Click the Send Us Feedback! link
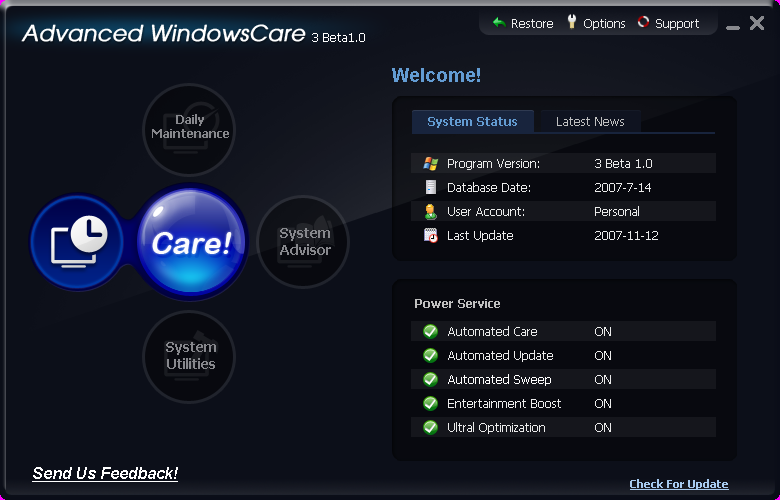The height and width of the screenshot is (500, 780). [x=105, y=473]
